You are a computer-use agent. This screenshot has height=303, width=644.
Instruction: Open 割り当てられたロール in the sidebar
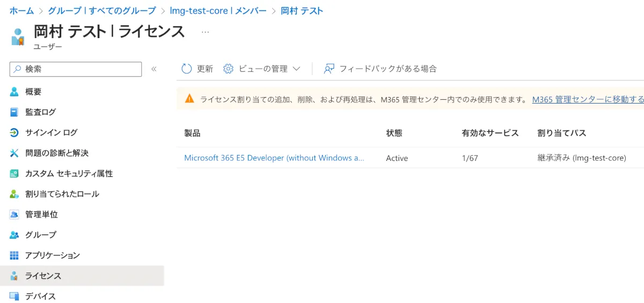click(62, 194)
